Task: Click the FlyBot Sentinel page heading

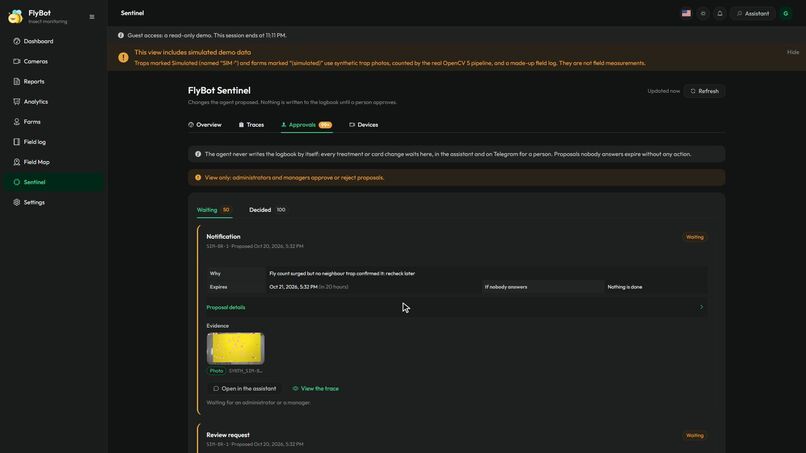Action: click(x=219, y=90)
